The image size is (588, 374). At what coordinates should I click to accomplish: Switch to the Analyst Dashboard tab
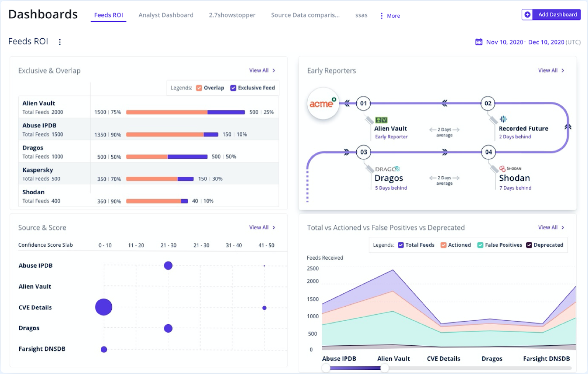point(166,15)
